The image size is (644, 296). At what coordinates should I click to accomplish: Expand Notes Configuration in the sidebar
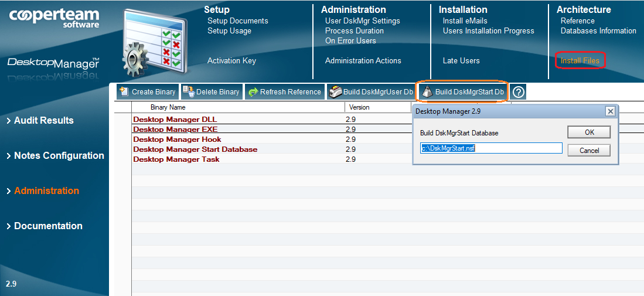pyautogui.click(x=55, y=156)
